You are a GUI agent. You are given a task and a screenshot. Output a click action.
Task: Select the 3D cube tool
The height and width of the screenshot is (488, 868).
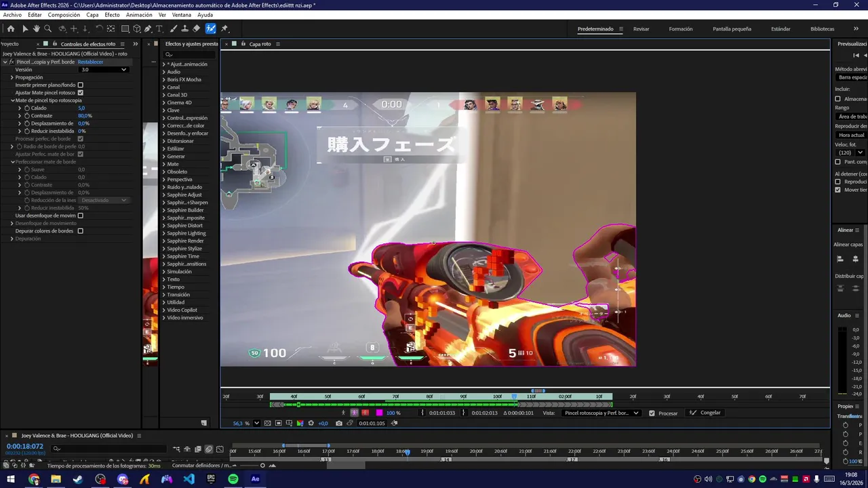pos(137,28)
